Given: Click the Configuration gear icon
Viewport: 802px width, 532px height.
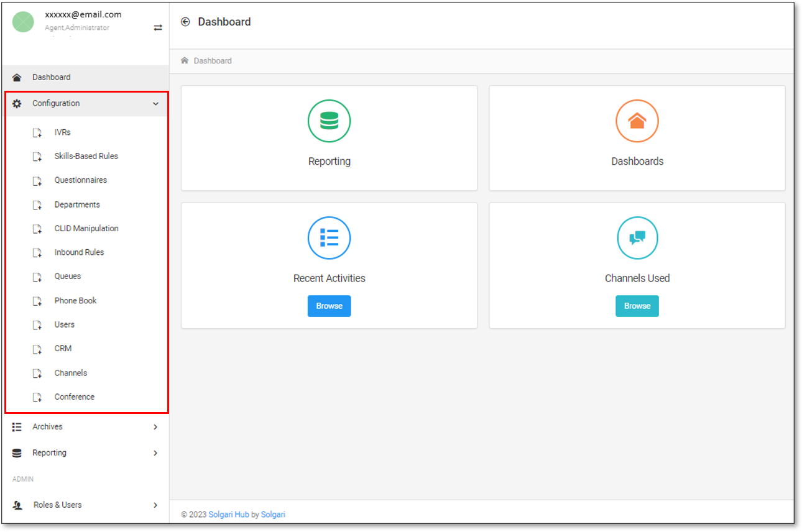Looking at the screenshot, I should click(17, 103).
